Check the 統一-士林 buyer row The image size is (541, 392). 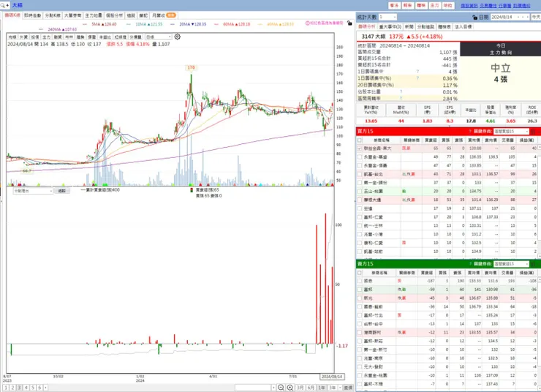click(360, 226)
